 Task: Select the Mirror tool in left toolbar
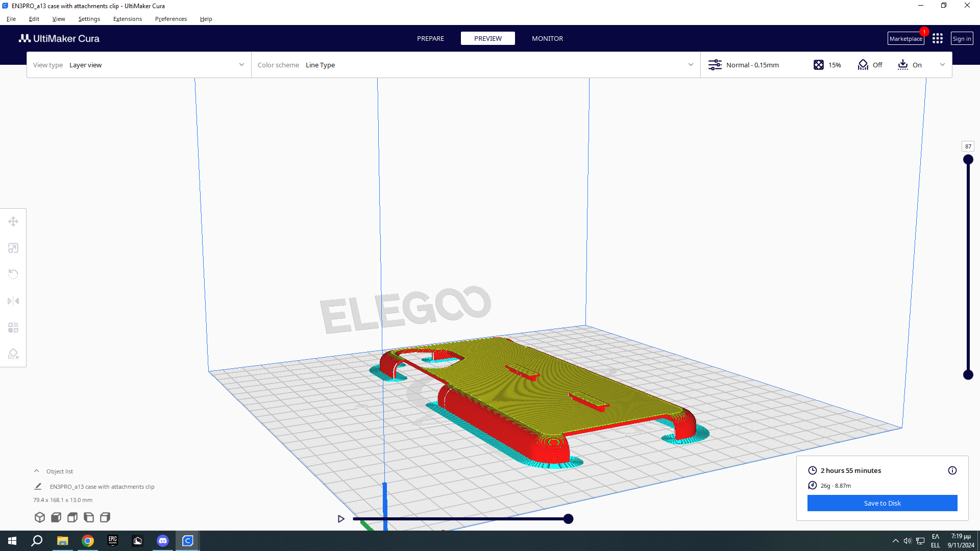(x=13, y=301)
